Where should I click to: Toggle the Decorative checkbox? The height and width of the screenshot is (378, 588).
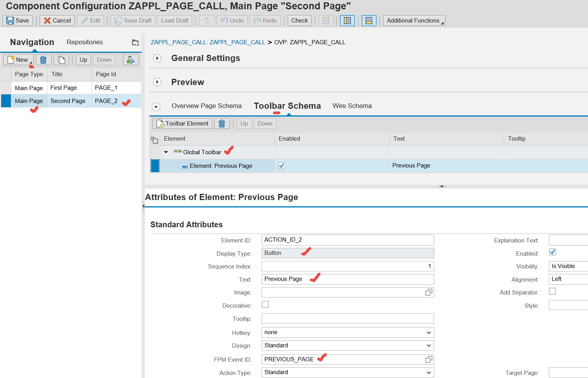coord(265,305)
